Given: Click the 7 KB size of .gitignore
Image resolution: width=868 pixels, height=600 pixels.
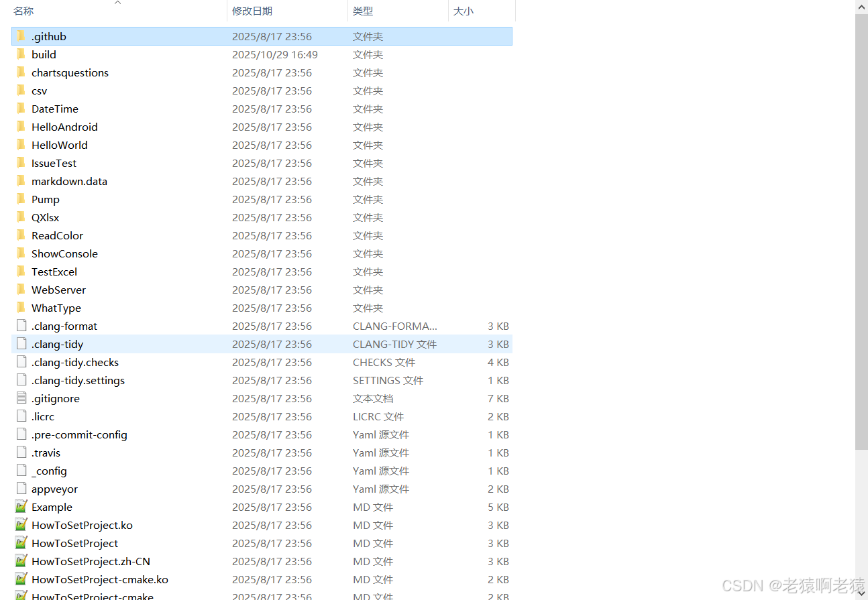Looking at the screenshot, I should 498,398.
